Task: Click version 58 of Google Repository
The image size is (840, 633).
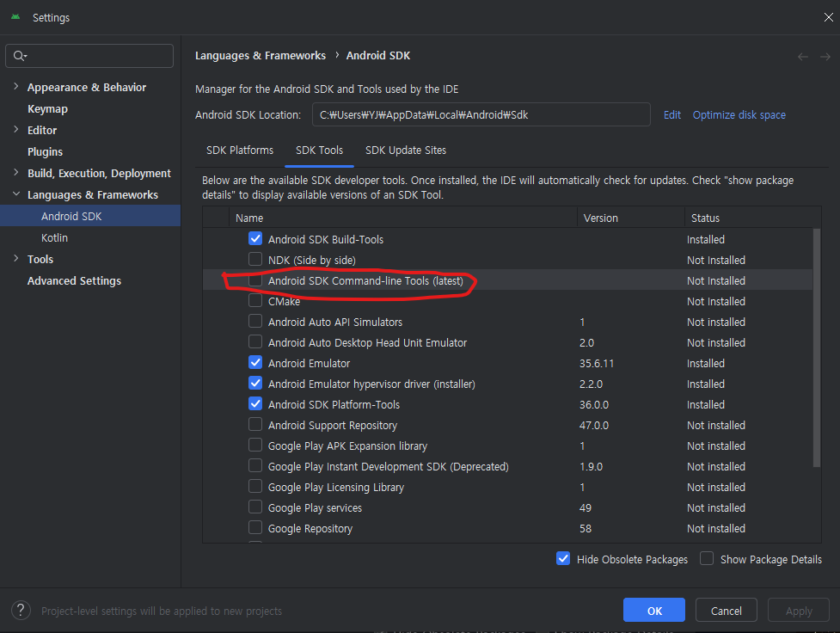Action: [585, 528]
